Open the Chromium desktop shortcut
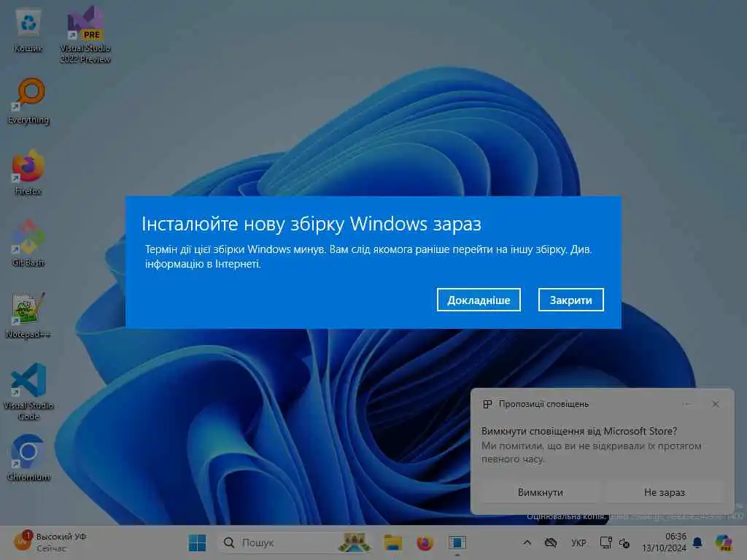 [x=28, y=458]
